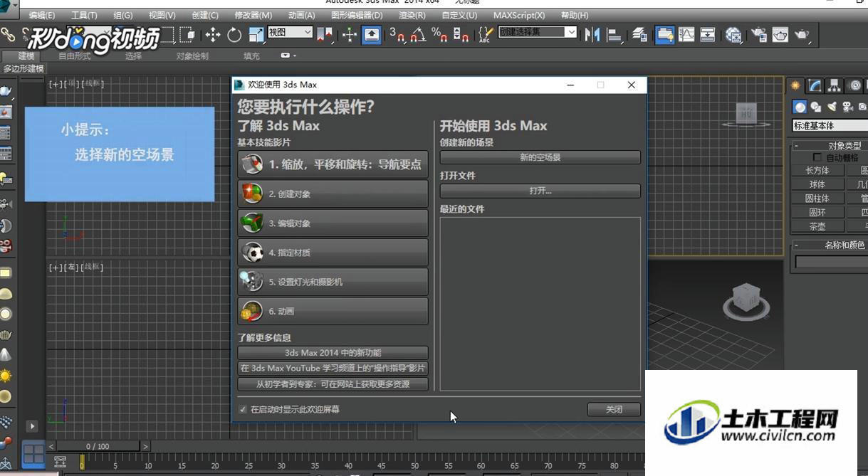This screenshot has width=868, height=476.
Task: Click the Mirror tool icon
Action: (592, 34)
